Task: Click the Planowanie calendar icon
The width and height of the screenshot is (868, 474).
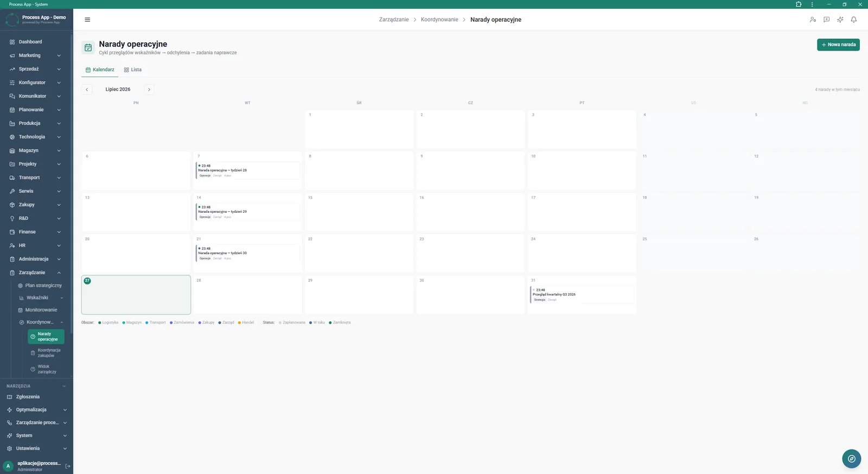Action: (12, 110)
